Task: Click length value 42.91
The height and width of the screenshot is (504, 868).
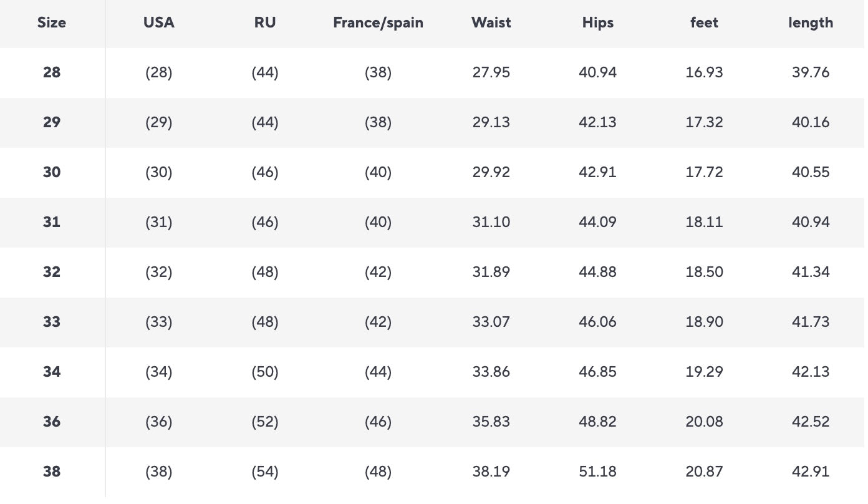Action: click(811, 472)
